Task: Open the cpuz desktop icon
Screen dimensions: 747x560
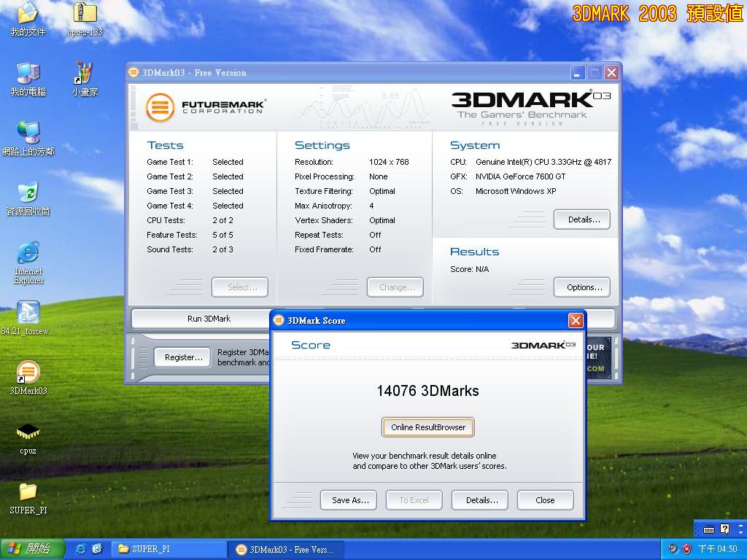Action: tap(28, 432)
